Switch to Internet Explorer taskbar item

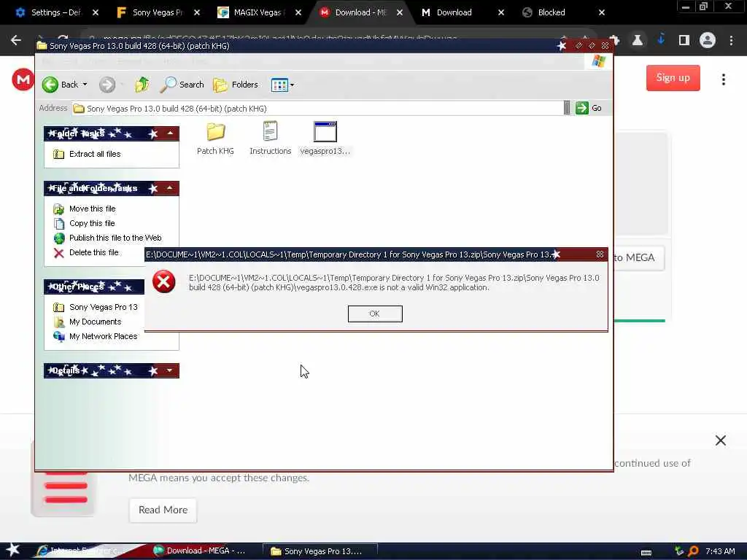(x=81, y=551)
